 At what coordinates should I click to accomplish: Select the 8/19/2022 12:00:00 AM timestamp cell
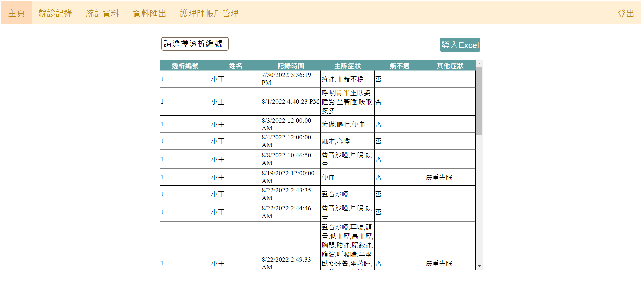pyautogui.click(x=291, y=177)
